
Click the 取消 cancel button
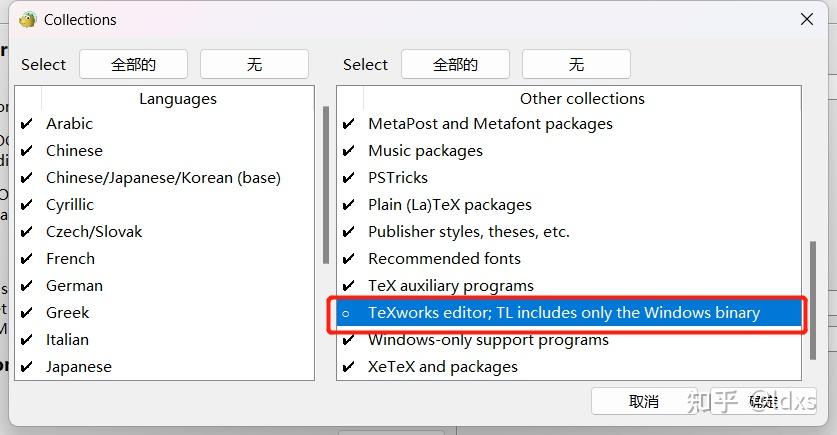point(644,401)
